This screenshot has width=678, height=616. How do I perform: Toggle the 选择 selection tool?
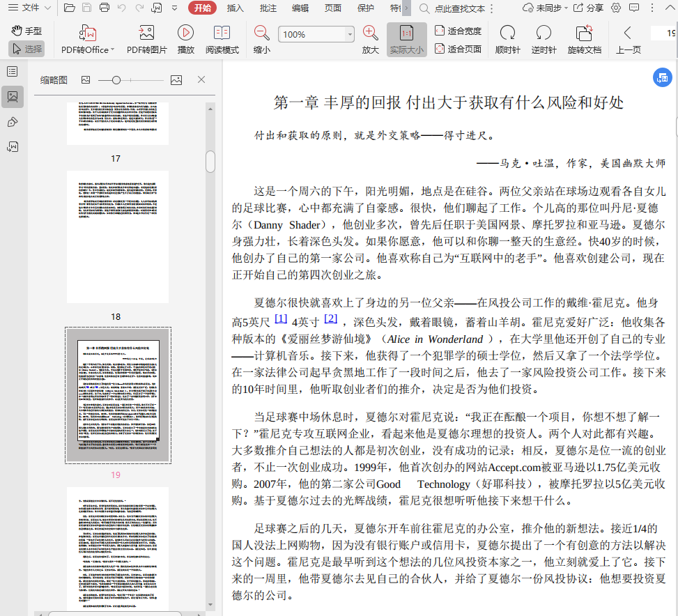coord(27,49)
